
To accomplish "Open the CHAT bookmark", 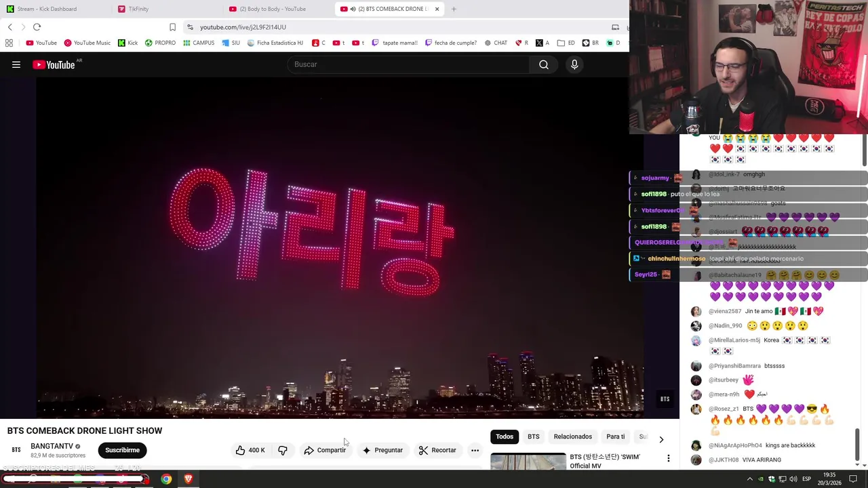I will [496, 43].
